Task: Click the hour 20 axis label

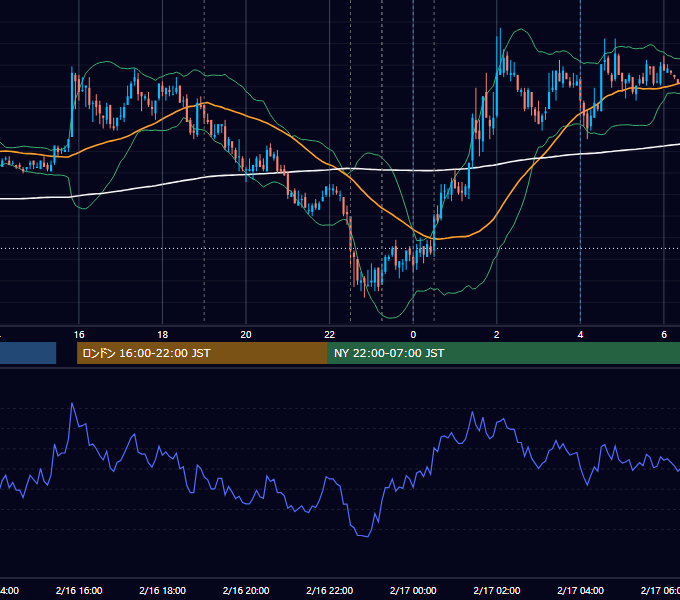Action: (246, 335)
